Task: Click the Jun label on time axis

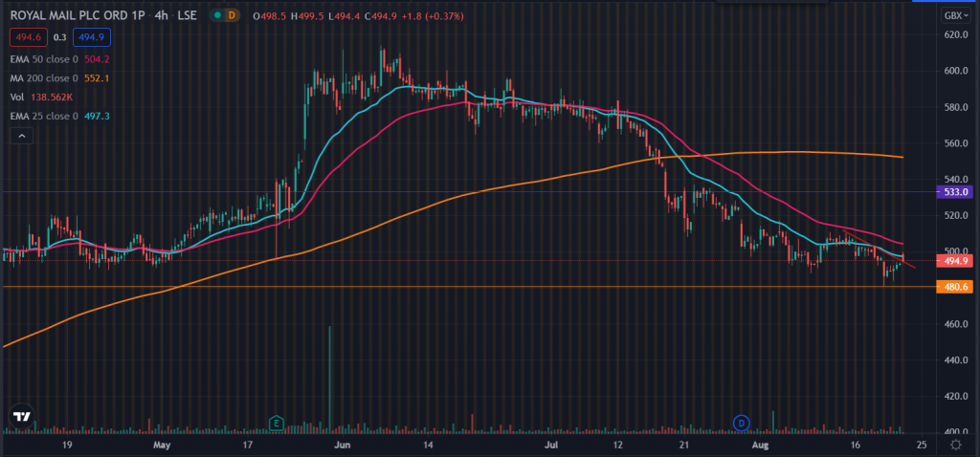Action: (x=343, y=445)
